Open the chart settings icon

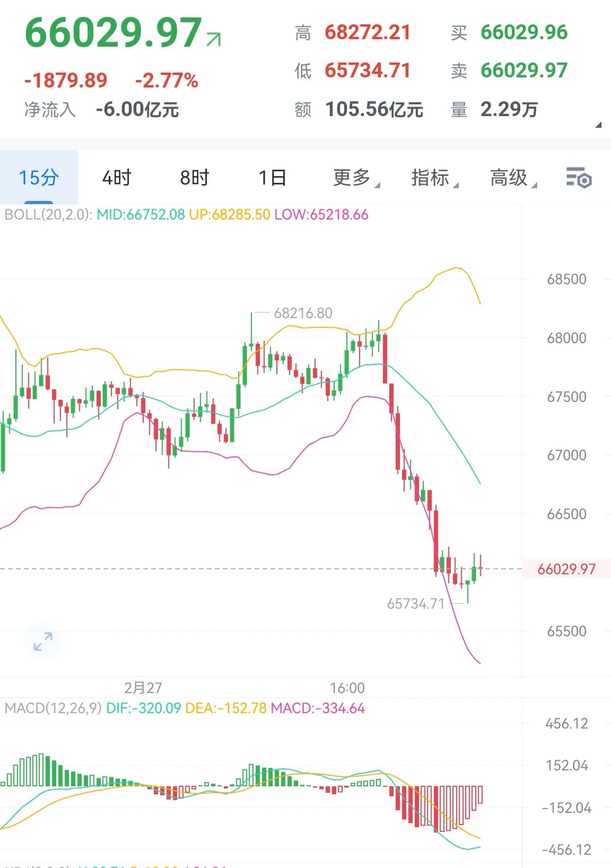click(x=579, y=178)
